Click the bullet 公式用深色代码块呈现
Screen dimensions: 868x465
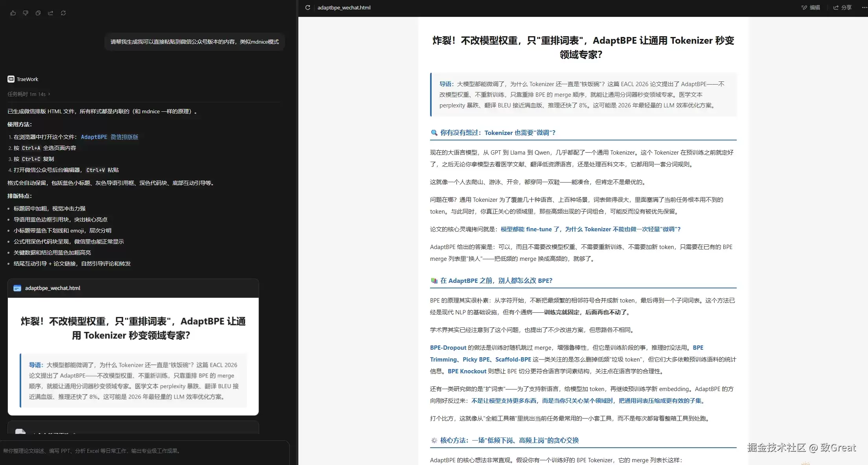coord(69,242)
